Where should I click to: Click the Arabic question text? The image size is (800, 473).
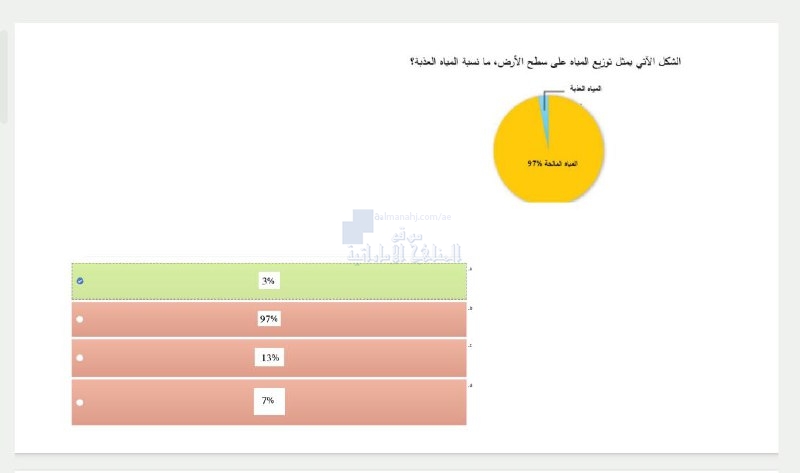pyautogui.click(x=545, y=62)
